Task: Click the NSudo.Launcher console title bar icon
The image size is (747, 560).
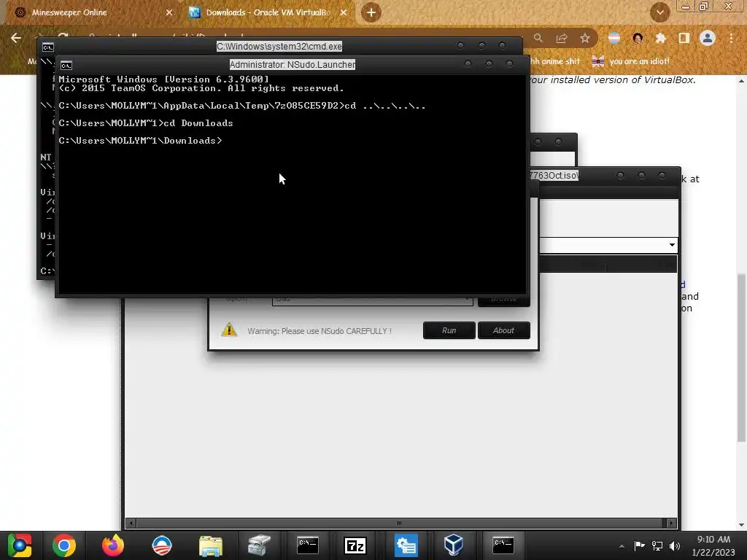Action: pyautogui.click(x=66, y=65)
